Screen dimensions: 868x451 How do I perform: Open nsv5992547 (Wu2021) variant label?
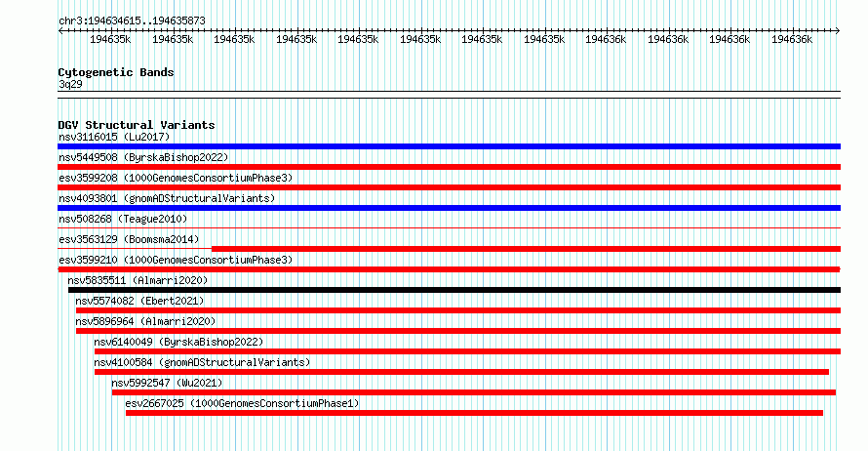point(167,383)
